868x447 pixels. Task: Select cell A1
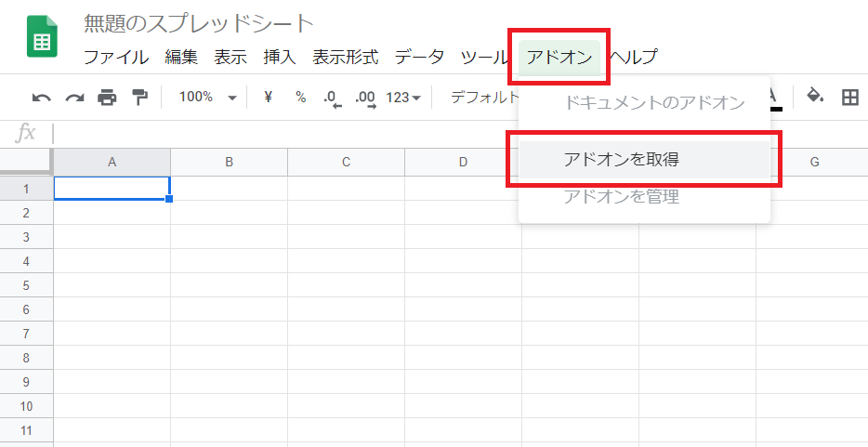coord(112,188)
